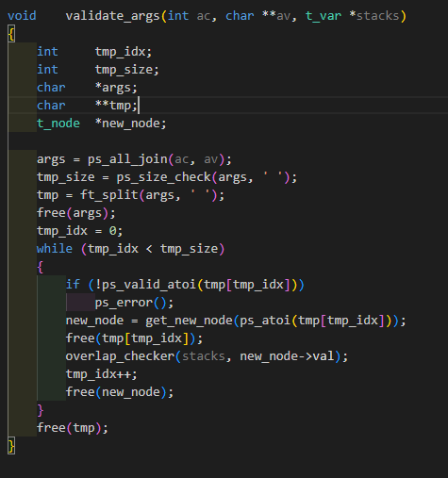Click the 'while' keyword
This screenshot has height=478, width=448.
(x=55, y=249)
